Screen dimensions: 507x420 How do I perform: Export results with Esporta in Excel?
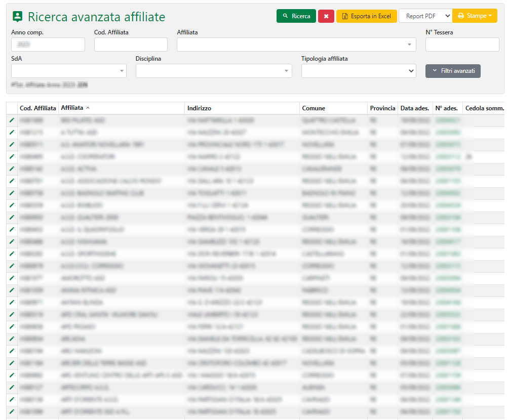pos(366,16)
